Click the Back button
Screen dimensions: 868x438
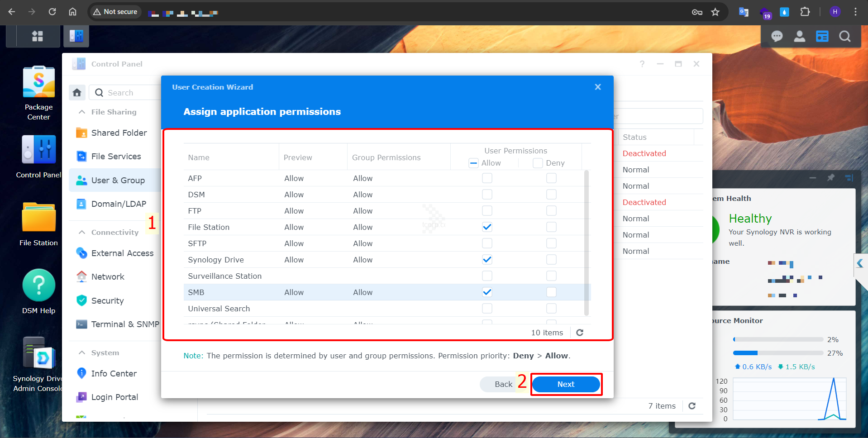[503, 384]
